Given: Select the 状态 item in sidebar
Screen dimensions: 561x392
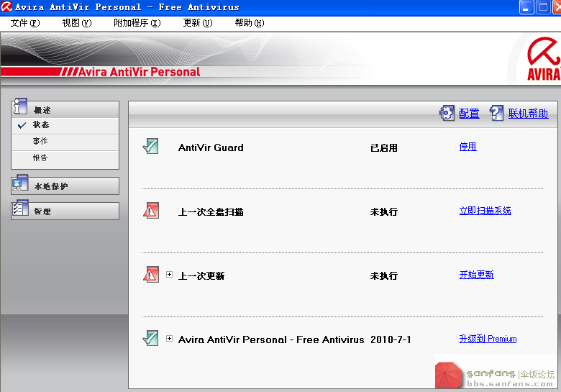Looking at the screenshot, I should [65, 125].
